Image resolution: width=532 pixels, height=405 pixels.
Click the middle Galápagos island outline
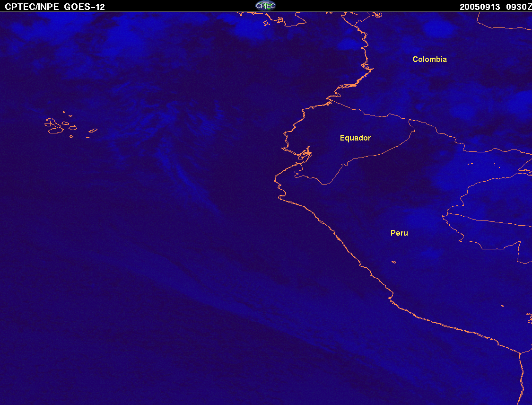pyautogui.click(x=73, y=128)
